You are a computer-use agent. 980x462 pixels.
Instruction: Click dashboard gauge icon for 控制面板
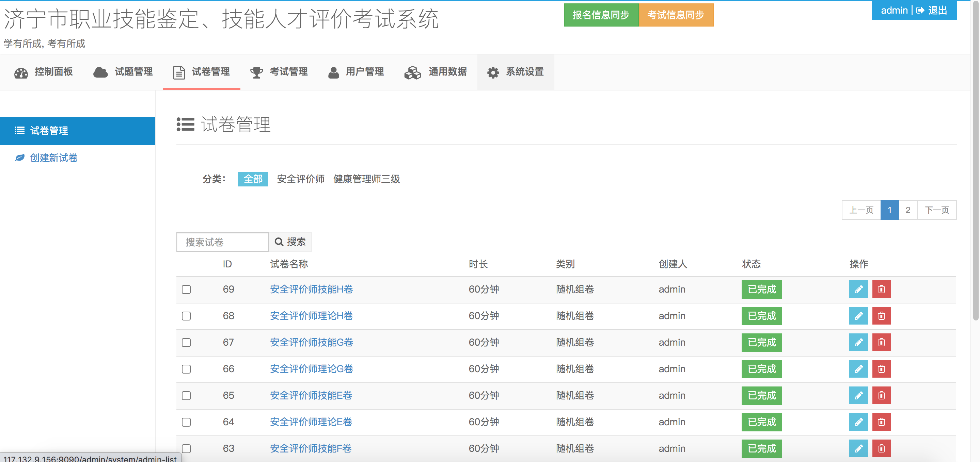[x=21, y=72]
